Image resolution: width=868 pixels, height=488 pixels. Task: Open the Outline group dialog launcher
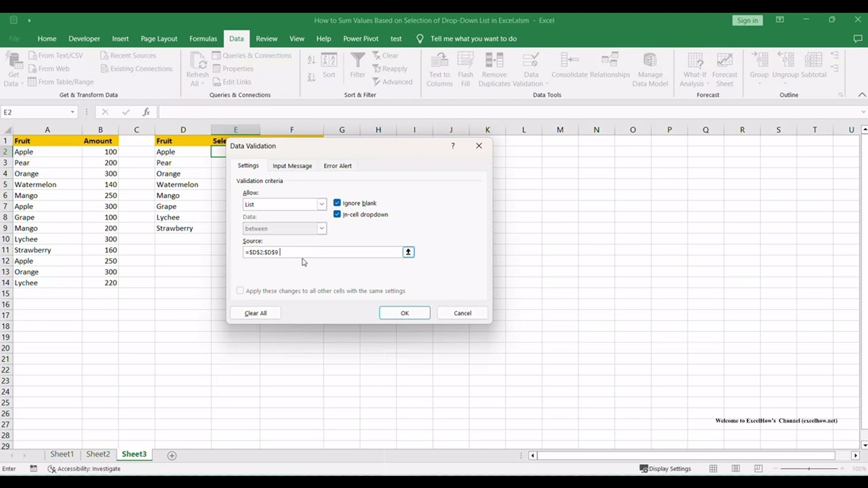(841, 95)
